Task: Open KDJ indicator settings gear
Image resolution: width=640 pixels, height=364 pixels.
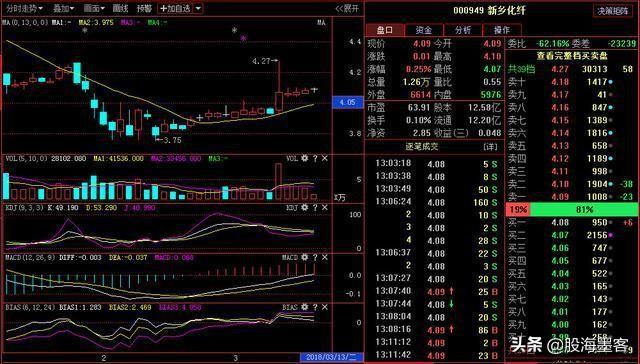Action: pyautogui.click(x=304, y=207)
